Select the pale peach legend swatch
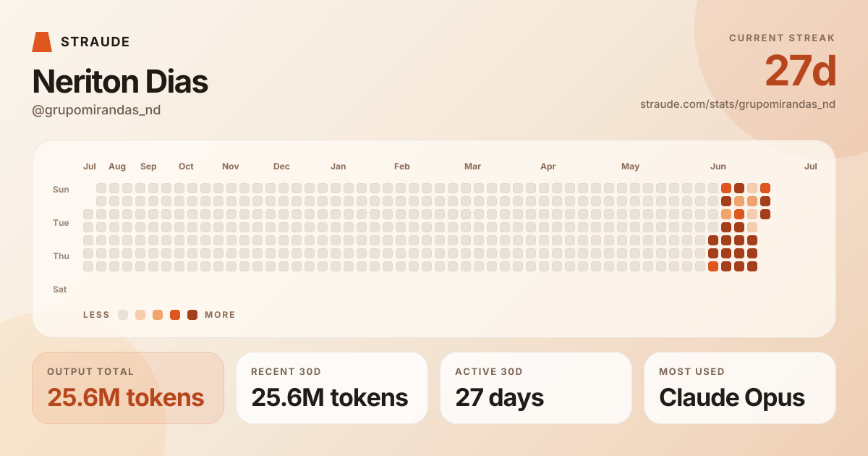Viewport: 868px width, 456px height. [x=140, y=315]
